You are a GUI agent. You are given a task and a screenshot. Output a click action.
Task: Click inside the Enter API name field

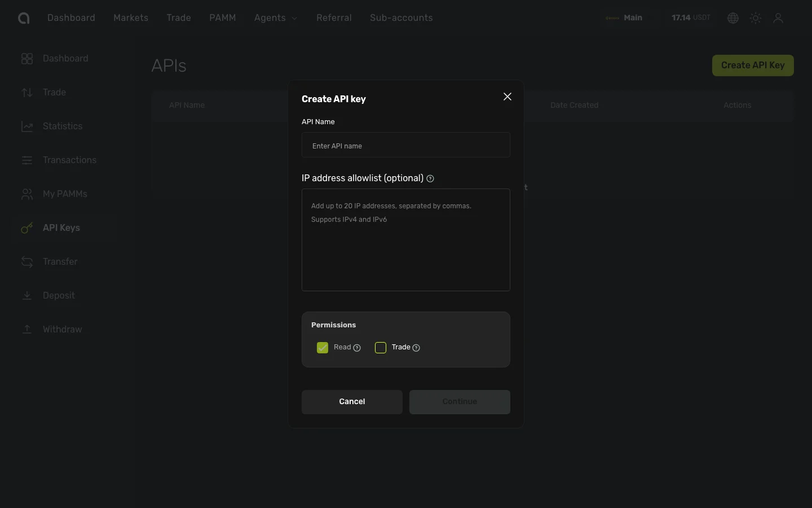coord(405,145)
